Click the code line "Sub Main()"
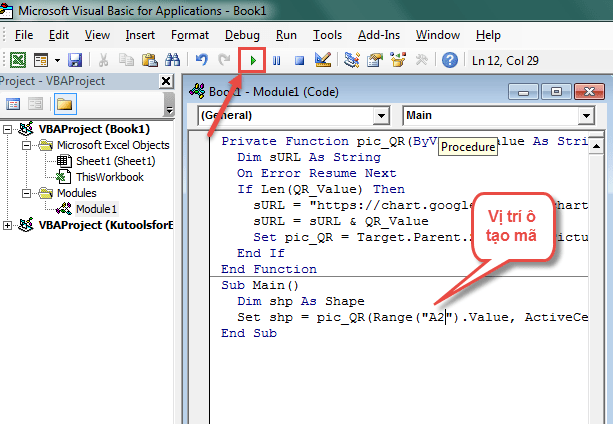This screenshot has width=613, height=424. [x=260, y=285]
